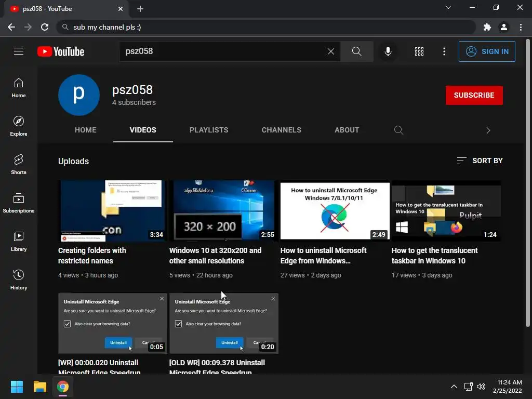Click the 2:49 Edge uninstall thumbnail
The height and width of the screenshot is (399, 532).
click(335, 211)
